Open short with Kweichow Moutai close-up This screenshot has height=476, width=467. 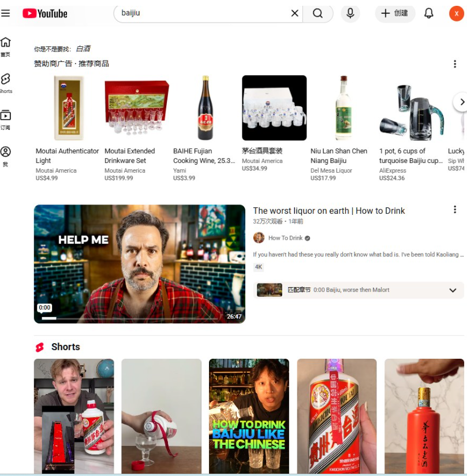[x=337, y=416]
